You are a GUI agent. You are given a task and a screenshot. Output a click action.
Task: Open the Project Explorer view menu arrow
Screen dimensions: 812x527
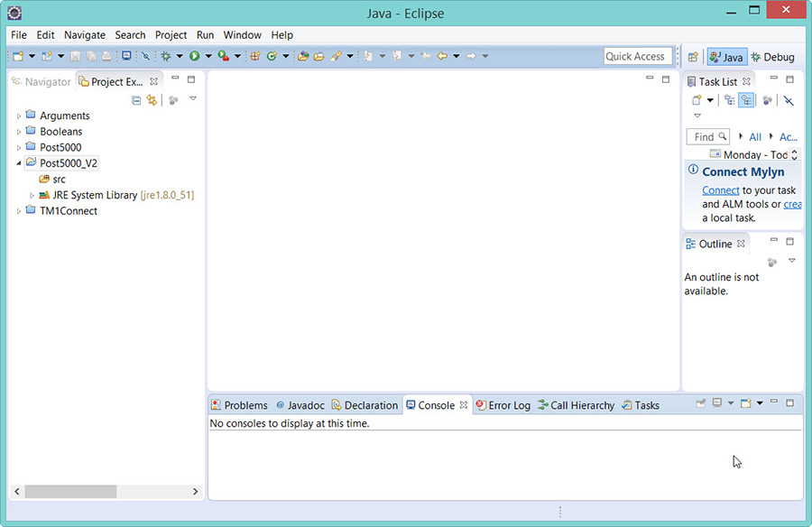pos(193,98)
